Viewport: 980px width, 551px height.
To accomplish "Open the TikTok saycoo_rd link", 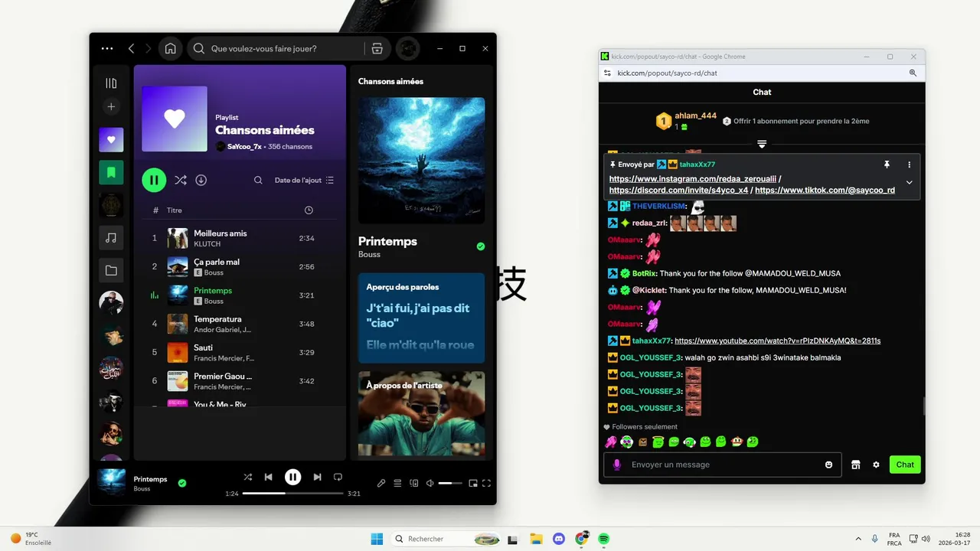I will tap(825, 190).
